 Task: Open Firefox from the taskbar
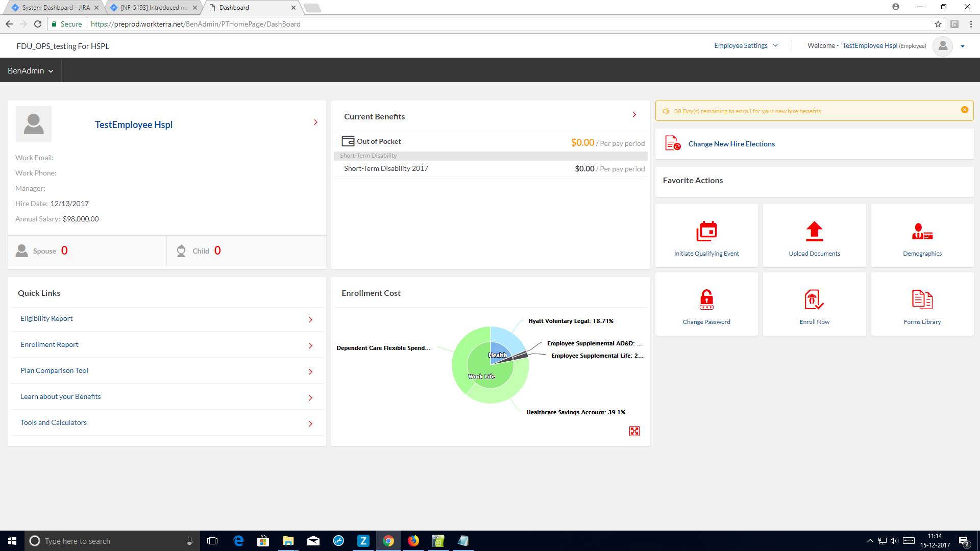pos(413,541)
